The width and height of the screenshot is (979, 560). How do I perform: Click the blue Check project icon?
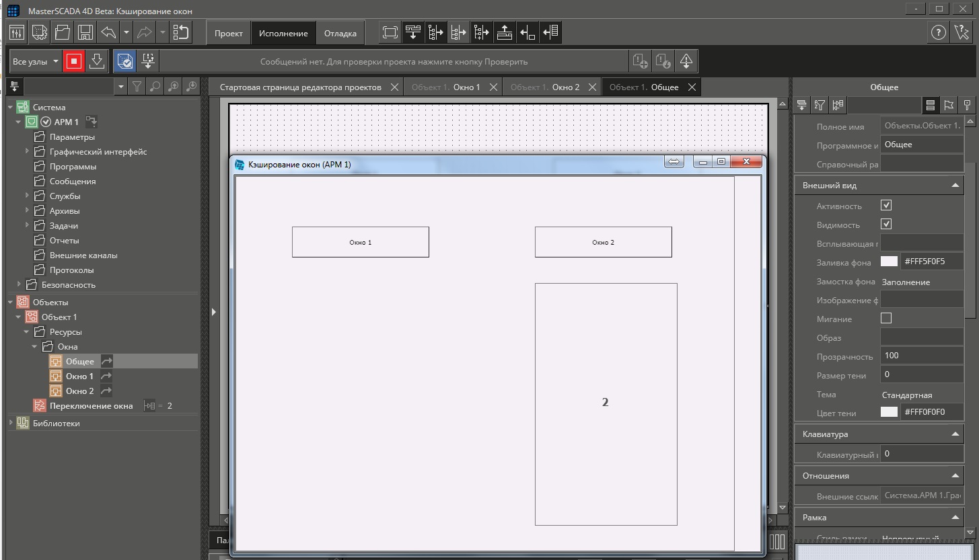coord(124,61)
